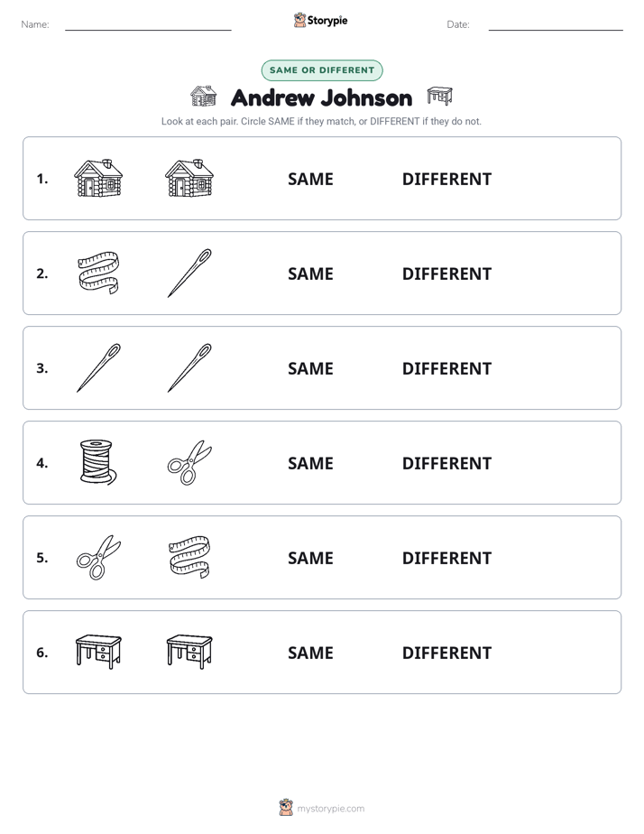Click the SAME OR DIFFERENT badge
This screenshot has width=644, height=834.
point(322,70)
